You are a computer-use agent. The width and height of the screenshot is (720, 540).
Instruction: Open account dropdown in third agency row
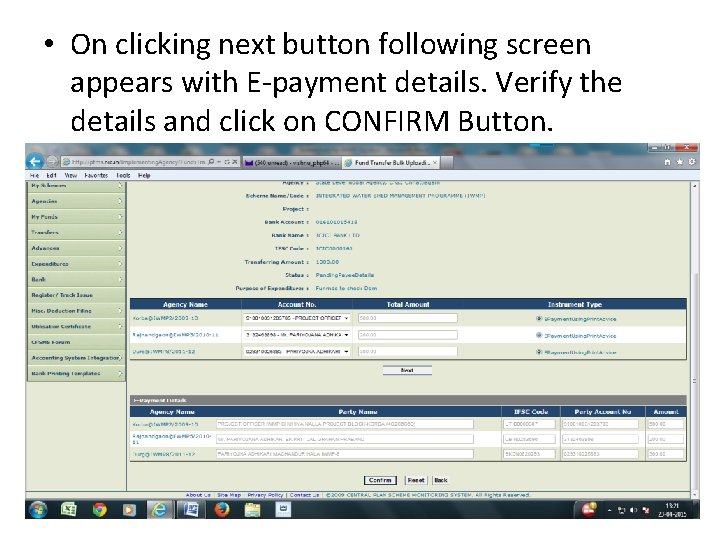tap(297, 351)
